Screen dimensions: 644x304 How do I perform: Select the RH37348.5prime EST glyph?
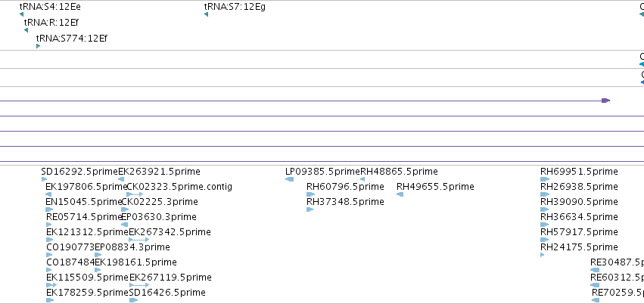coord(310,209)
